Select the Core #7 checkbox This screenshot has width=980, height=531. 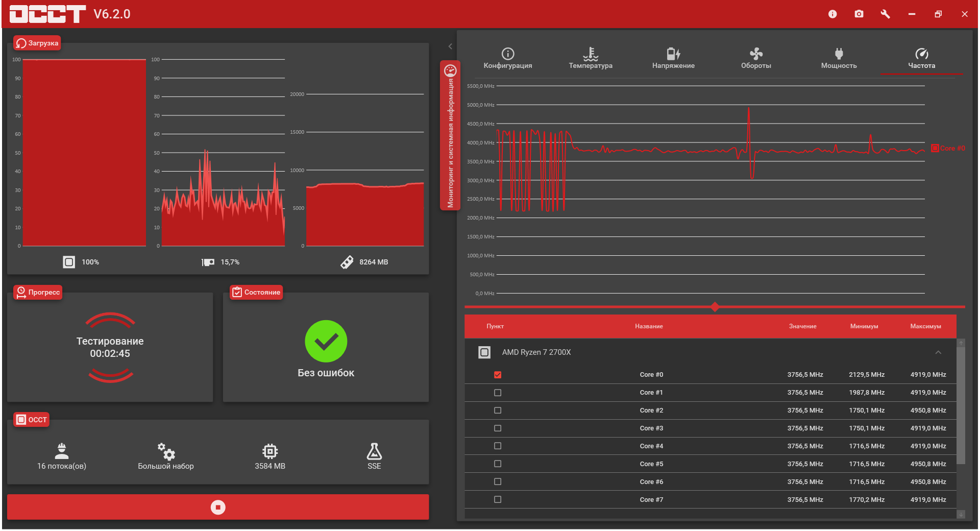(498, 500)
